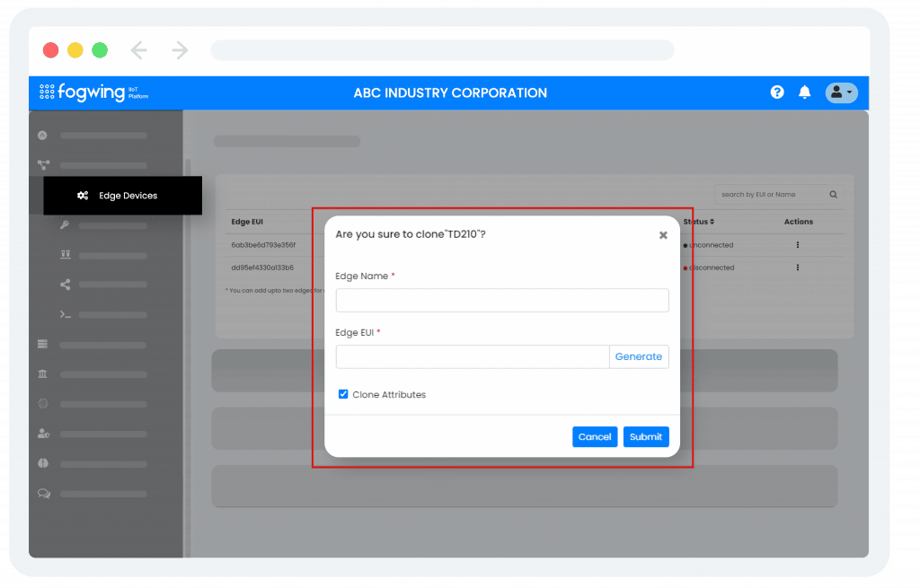
Task: Go forward with browser forward arrow
Action: click(x=180, y=50)
